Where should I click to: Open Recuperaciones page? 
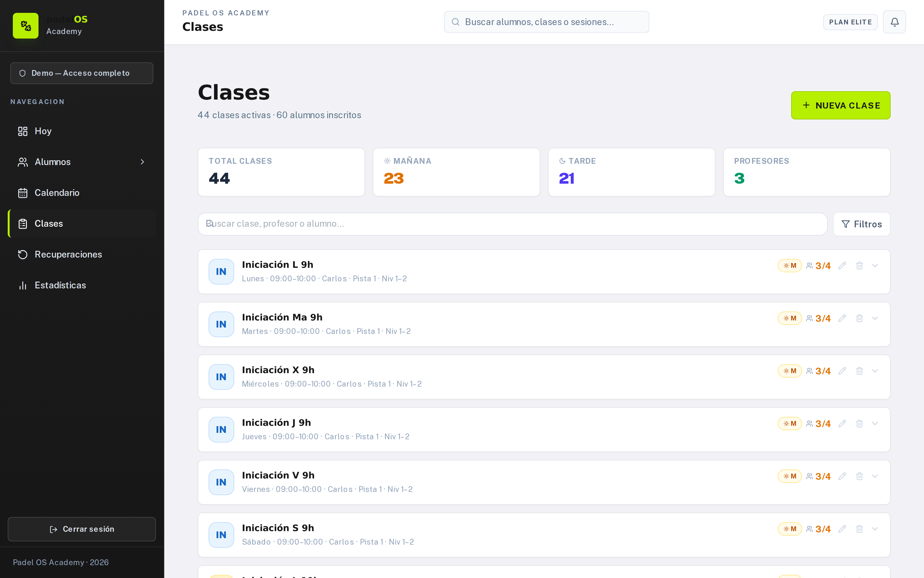pos(82,255)
